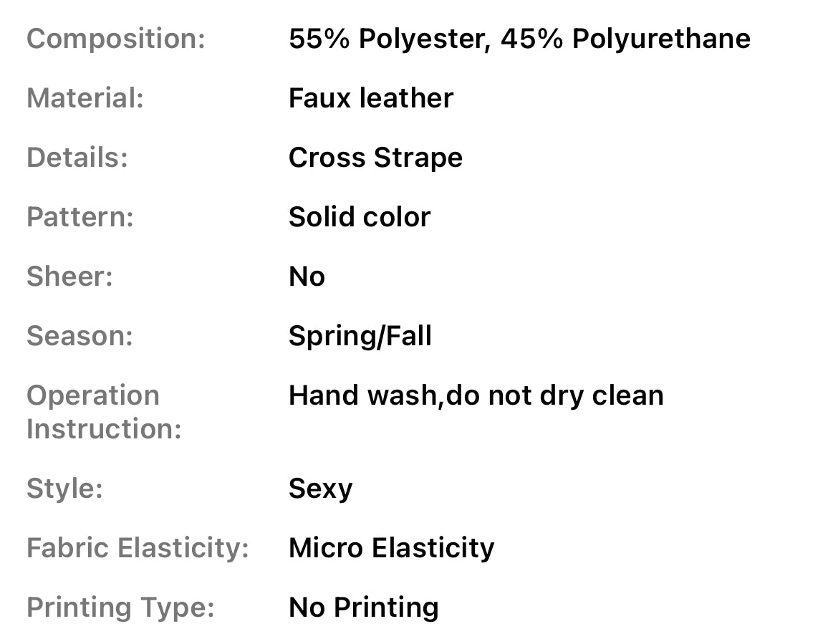The image size is (838, 644).
Task: Select the "Cross Strape" text
Action: tap(375, 158)
